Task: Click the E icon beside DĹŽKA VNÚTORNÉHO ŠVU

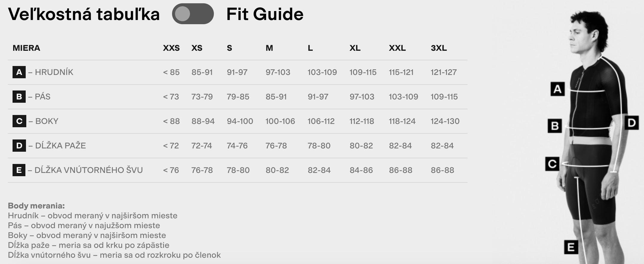Action: tap(19, 170)
